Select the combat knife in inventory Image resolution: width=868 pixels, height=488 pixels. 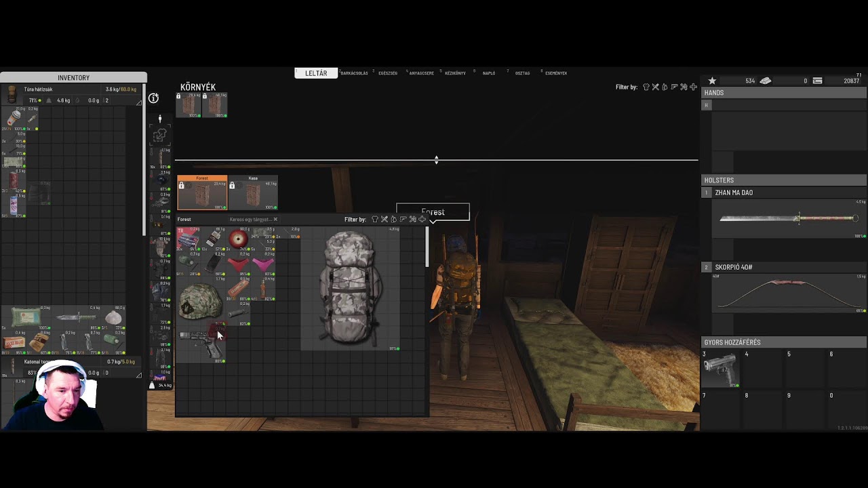pos(76,317)
